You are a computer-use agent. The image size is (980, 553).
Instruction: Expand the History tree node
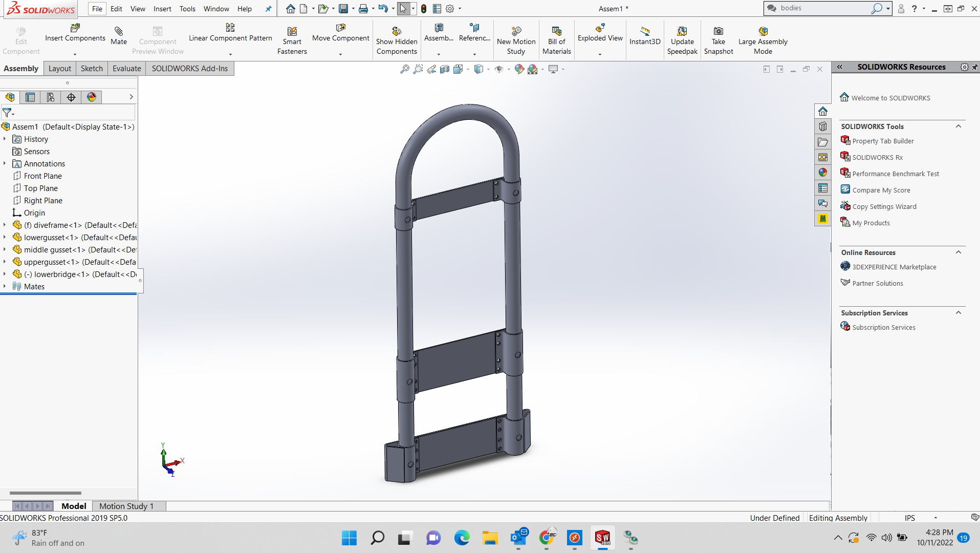tap(5, 139)
